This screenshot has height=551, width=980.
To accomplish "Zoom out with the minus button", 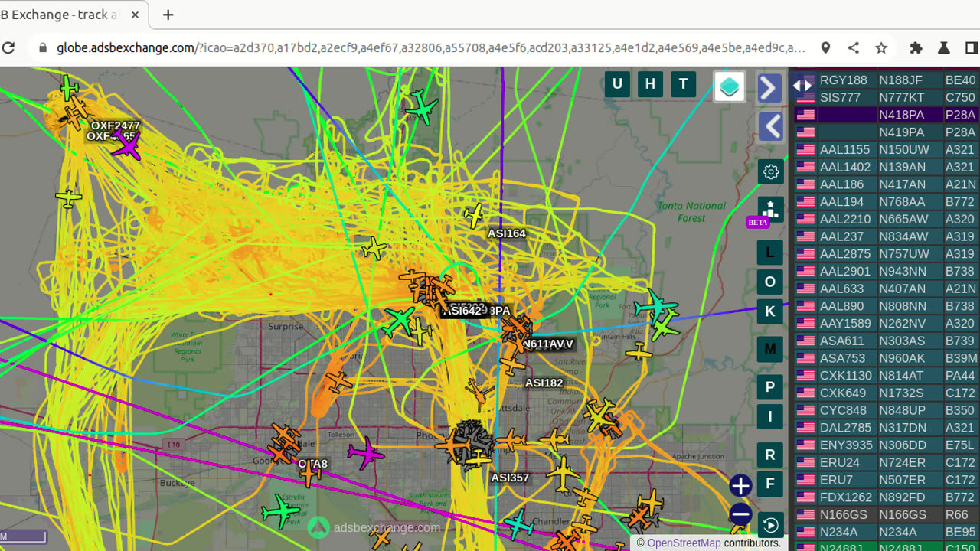I will (740, 514).
